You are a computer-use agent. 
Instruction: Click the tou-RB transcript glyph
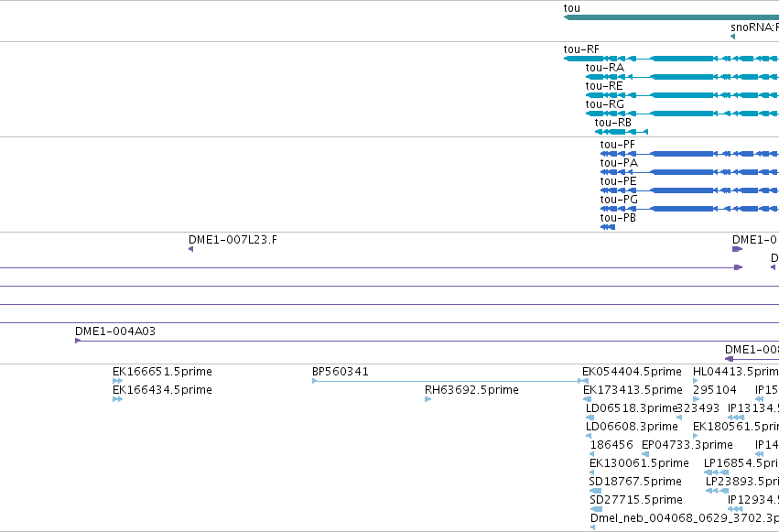(x=622, y=132)
